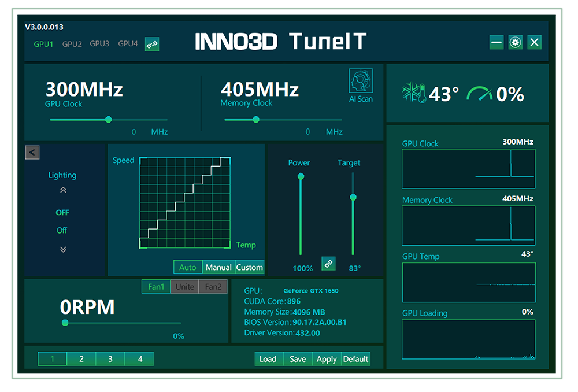Click the GPU Loading monitoring graph
This screenshot has height=392, width=578.
(469, 339)
